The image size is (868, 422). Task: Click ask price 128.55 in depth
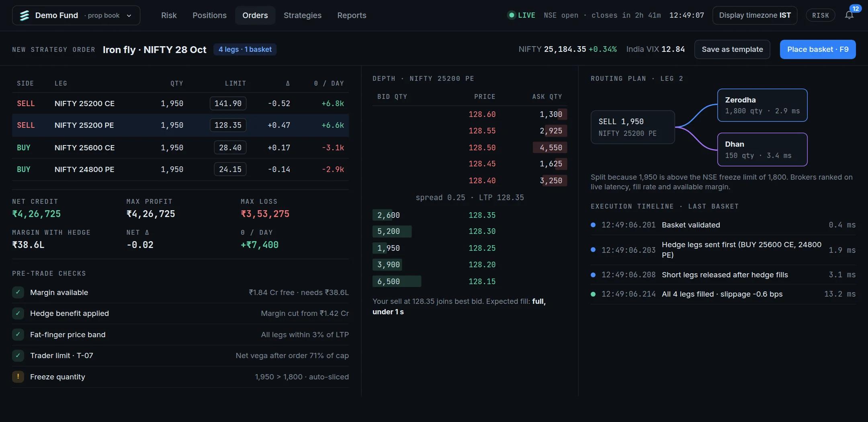482,131
